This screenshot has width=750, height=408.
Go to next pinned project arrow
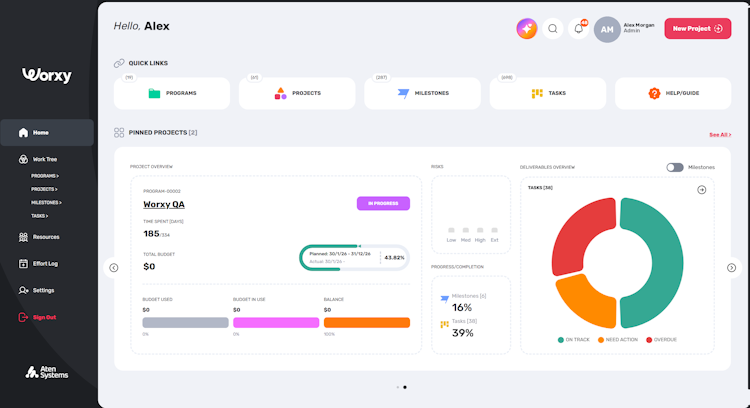click(731, 268)
